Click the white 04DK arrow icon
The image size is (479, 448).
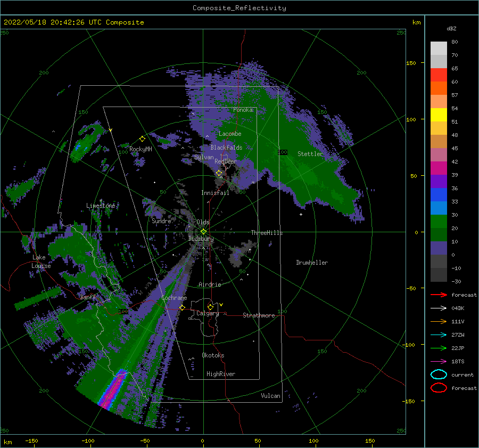(439, 308)
